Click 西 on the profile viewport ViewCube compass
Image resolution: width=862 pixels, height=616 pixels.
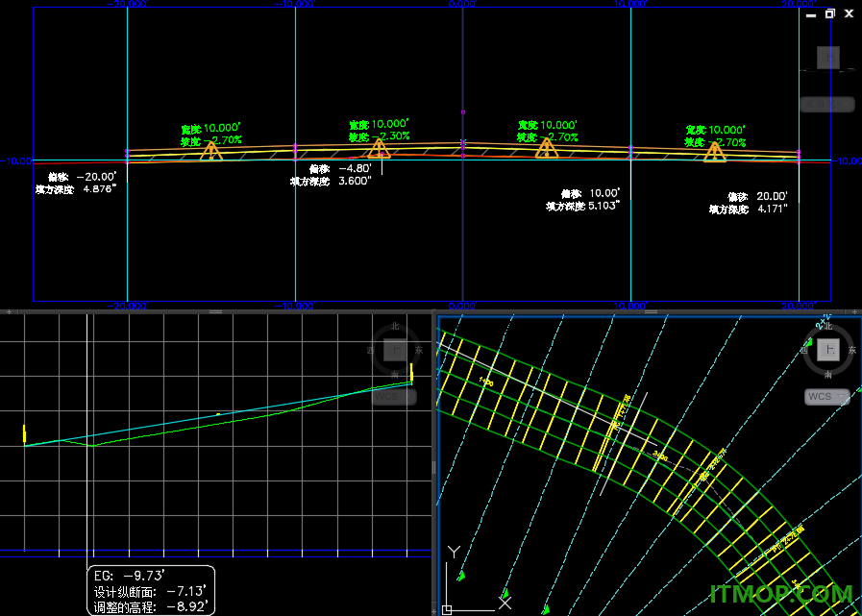[372, 350]
